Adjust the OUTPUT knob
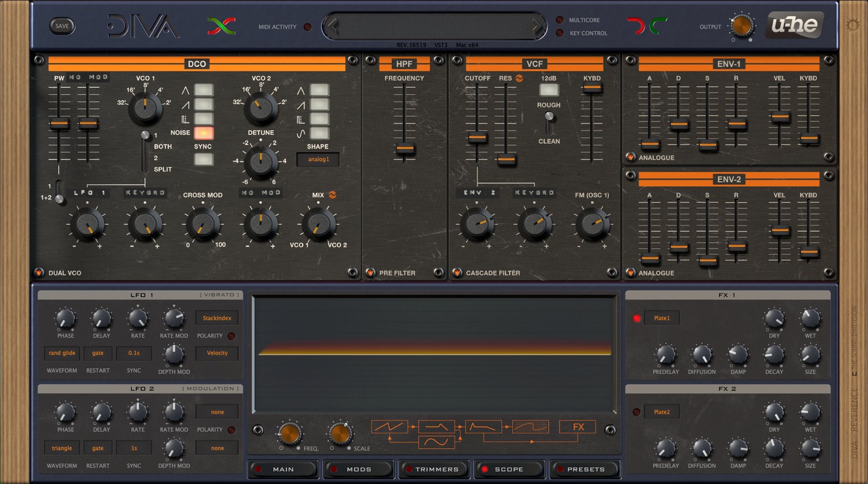 [x=741, y=26]
